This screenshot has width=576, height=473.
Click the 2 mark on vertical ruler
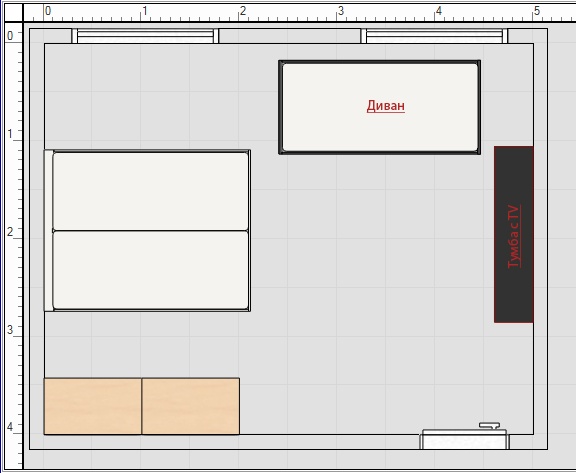[10, 232]
